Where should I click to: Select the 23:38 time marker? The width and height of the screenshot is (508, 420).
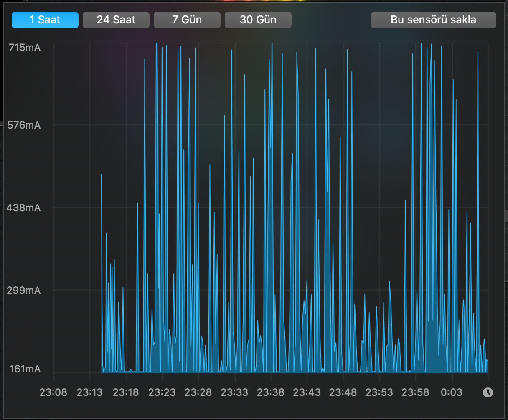pyautogui.click(x=271, y=392)
